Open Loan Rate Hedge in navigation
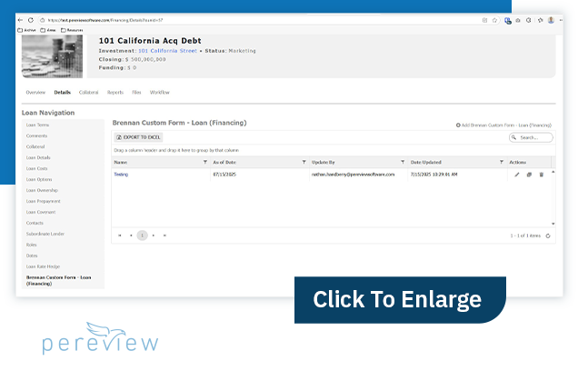This screenshot has height=371, width=588. tap(43, 266)
